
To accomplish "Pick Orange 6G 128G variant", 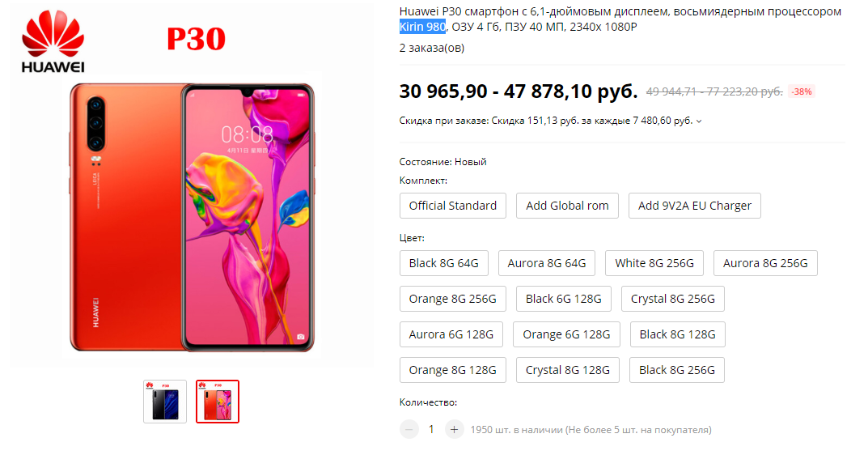I will (567, 334).
